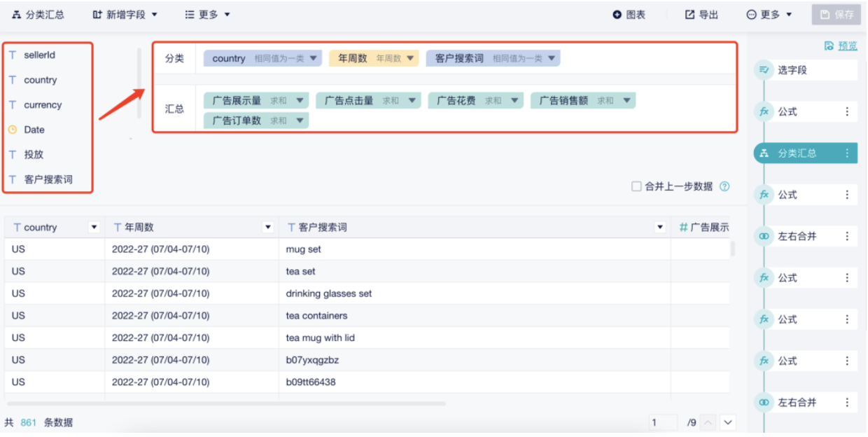Click the cell 'tea mug with lid'
This screenshot has height=437, width=868.
coord(475,338)
